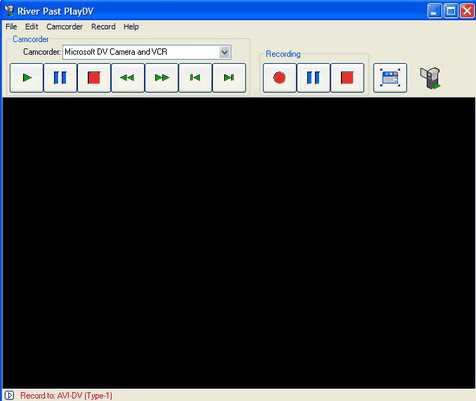Open the File menu

pyautogui.click(x=11, y=27)
